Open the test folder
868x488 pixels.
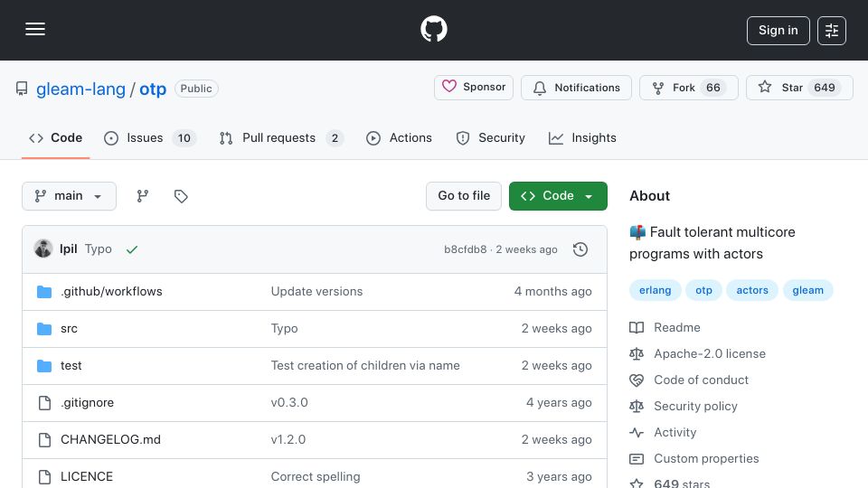71,366
